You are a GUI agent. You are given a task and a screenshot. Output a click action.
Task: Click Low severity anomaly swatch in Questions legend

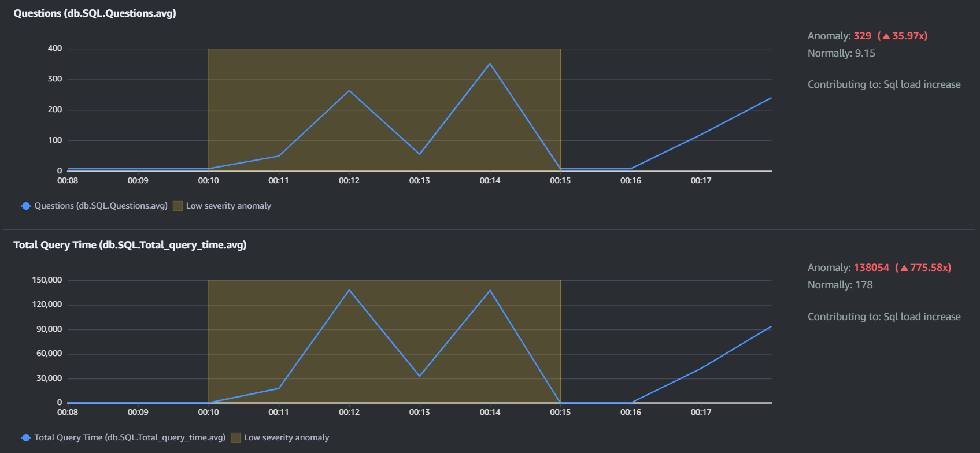click(x=177, y=206)
